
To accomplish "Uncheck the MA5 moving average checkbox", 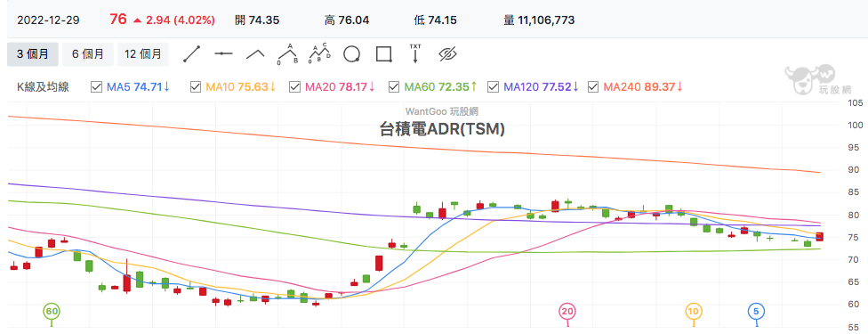I will [x=96, y=86].
